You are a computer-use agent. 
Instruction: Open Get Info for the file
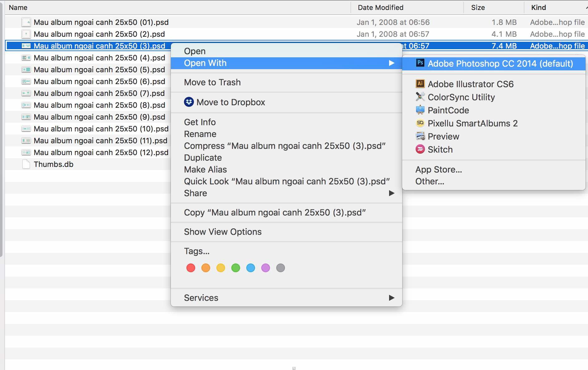[286, 122]
